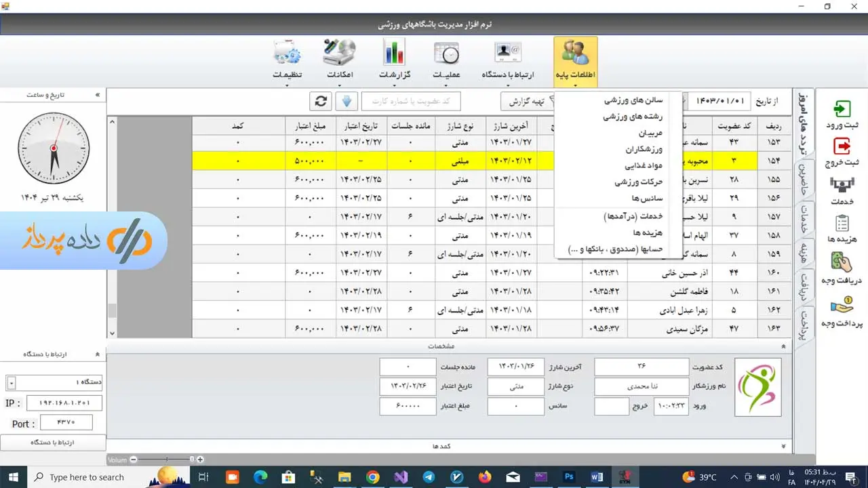Click the امکانات (tools) toolbar icon
This screenshot has width=868, height=488.
[340, 59]
